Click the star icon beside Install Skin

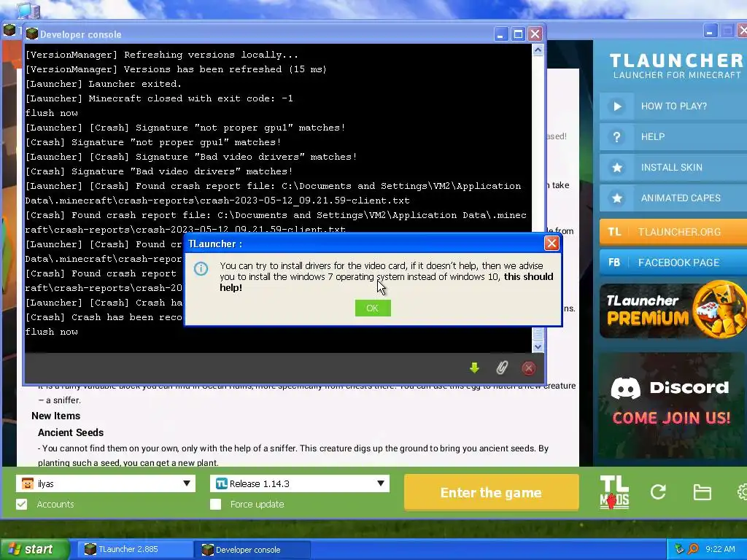tap(617, 167)
